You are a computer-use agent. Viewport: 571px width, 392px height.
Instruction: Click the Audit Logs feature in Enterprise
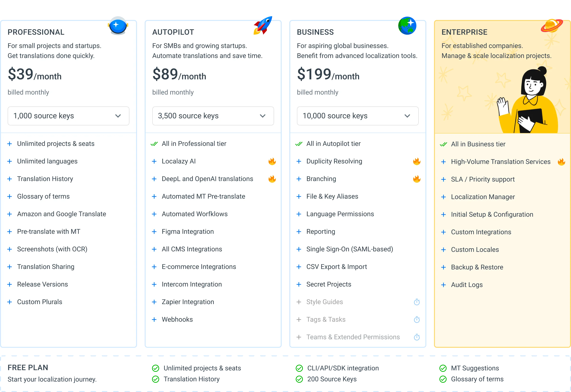pos(467,285)
